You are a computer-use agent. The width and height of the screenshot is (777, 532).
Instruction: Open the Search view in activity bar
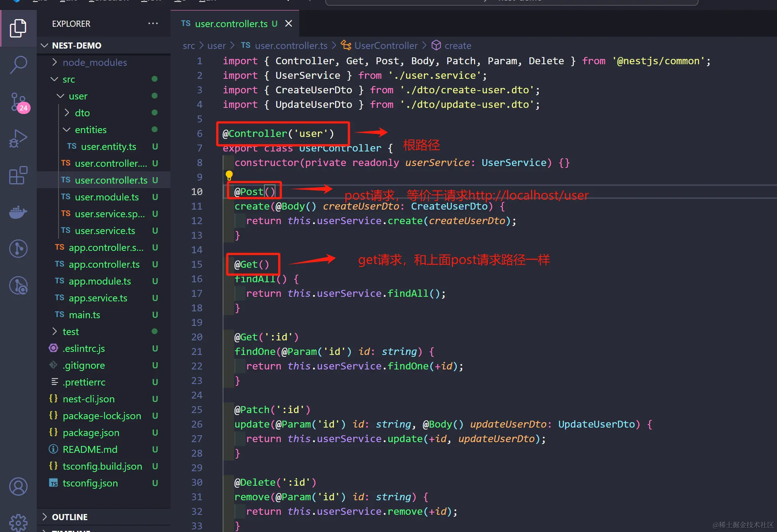18,64
